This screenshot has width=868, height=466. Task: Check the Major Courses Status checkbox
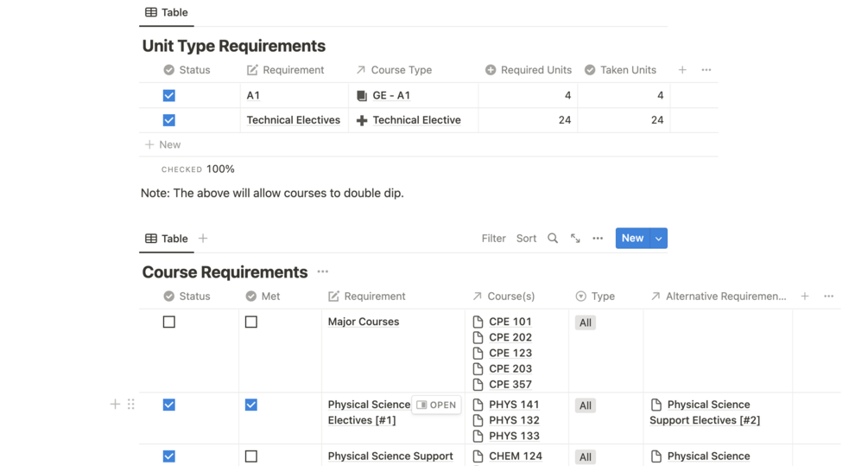point(169,322)
